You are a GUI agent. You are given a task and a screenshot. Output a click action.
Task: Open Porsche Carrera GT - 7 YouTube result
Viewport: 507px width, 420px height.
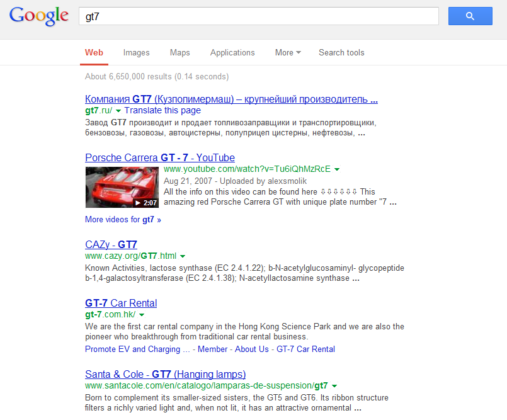(160, 157)
